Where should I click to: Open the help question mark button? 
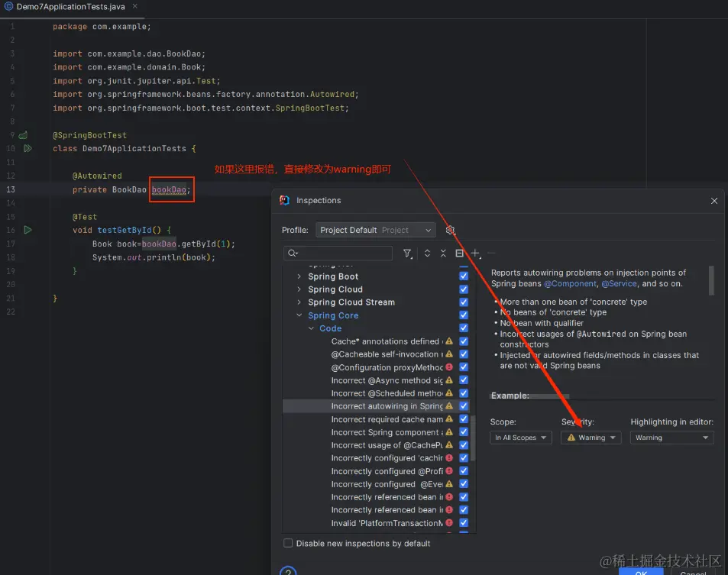pyautogui.click(x=288, y=571)
